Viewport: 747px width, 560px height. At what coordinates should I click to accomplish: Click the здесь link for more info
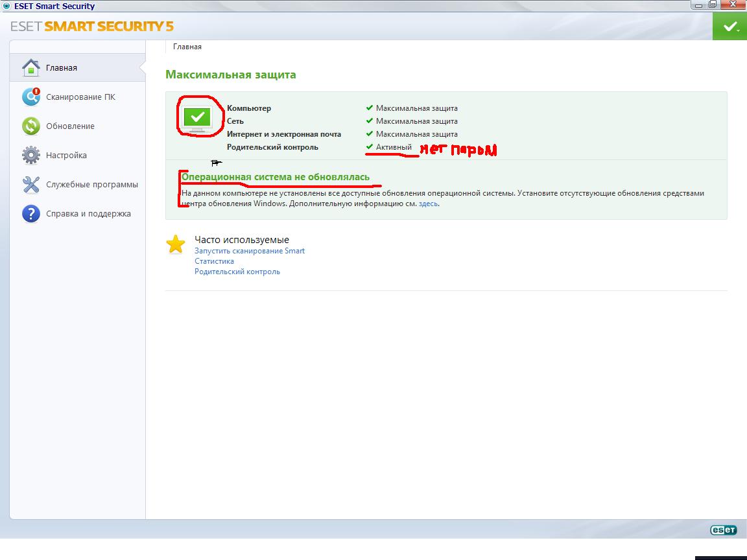[x=428, y=204]
